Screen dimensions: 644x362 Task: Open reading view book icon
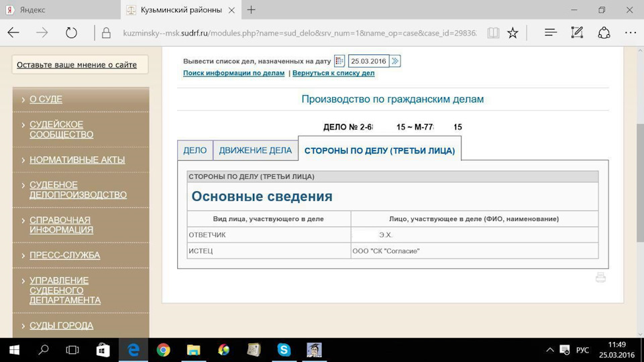click(493, 33)
